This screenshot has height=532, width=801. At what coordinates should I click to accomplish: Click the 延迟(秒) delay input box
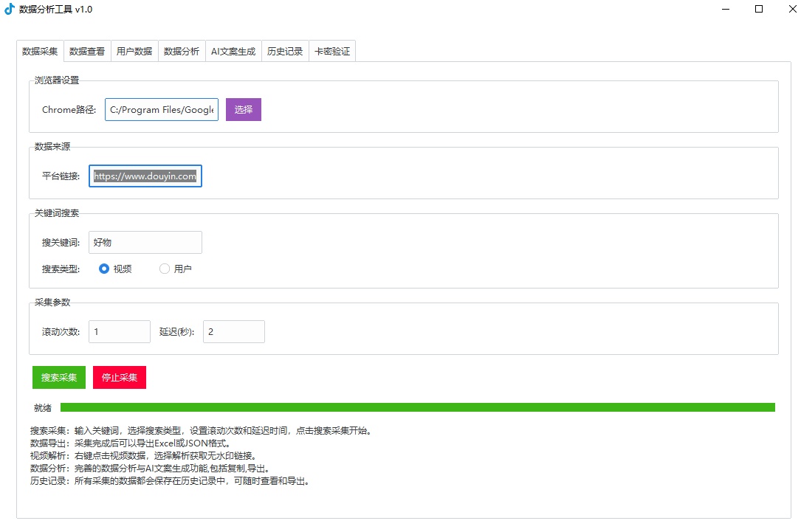pos(234,331)
